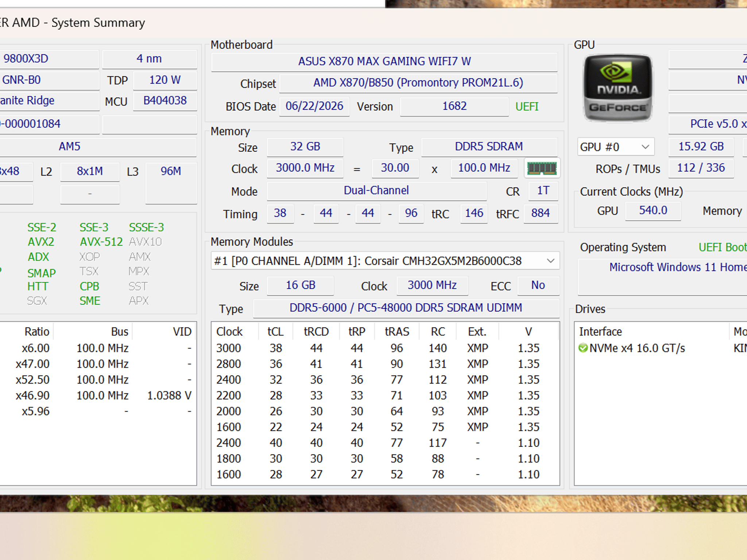Click the GPU memory 15.92 GB value
This screenshot has height=560, width=747.
701,147
